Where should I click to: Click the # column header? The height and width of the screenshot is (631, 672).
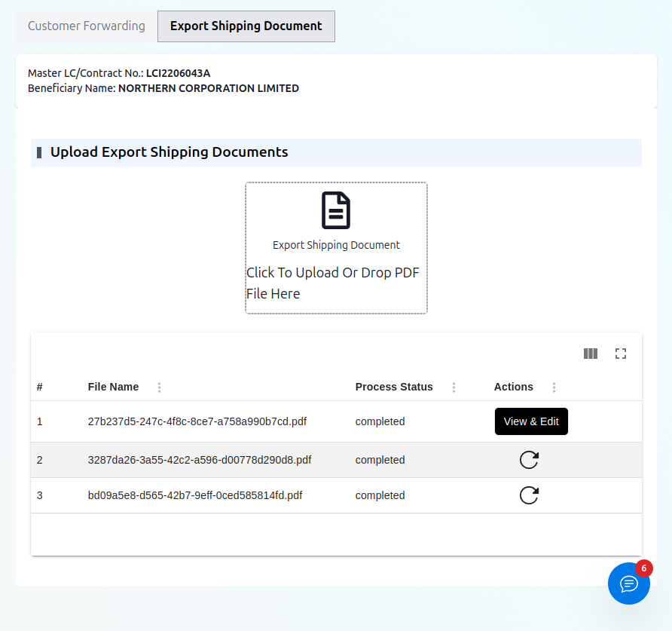(40, 387)
